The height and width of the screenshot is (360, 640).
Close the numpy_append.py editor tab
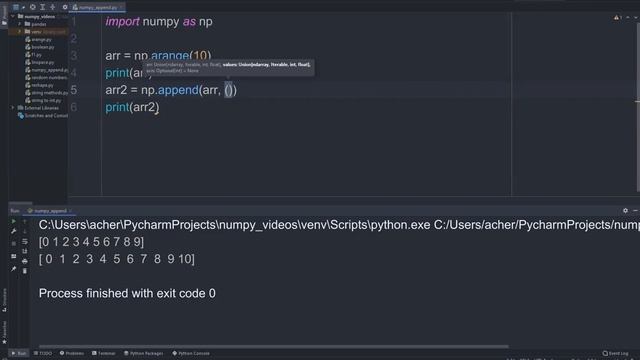click(121, 7)
